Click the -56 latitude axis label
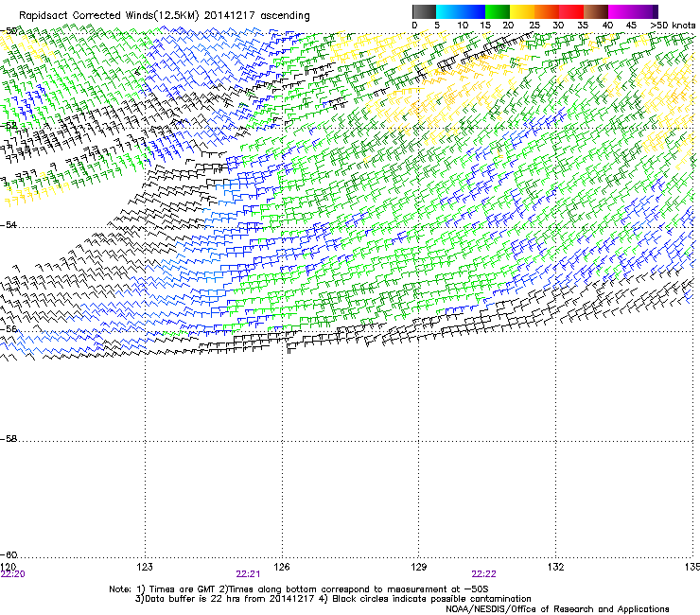 (9, 328)
